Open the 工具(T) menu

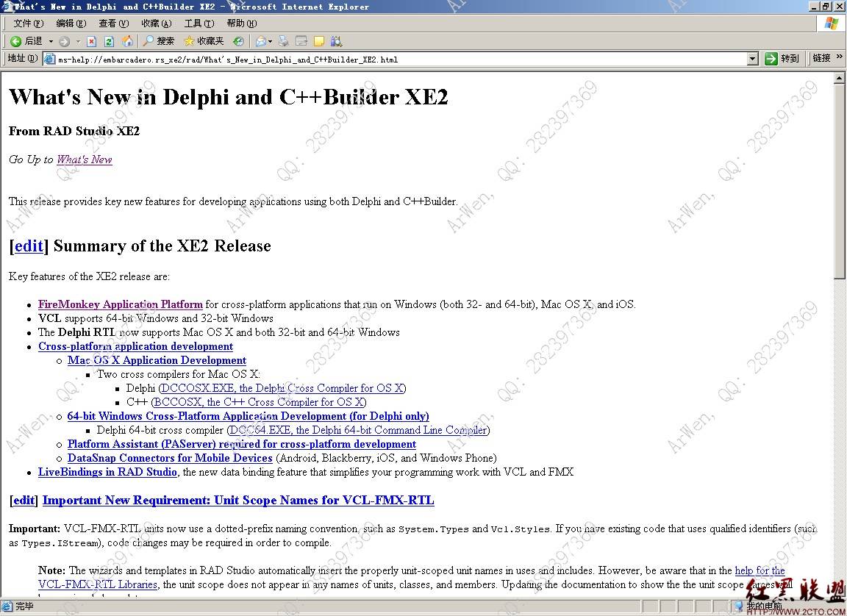pos(199,24)
